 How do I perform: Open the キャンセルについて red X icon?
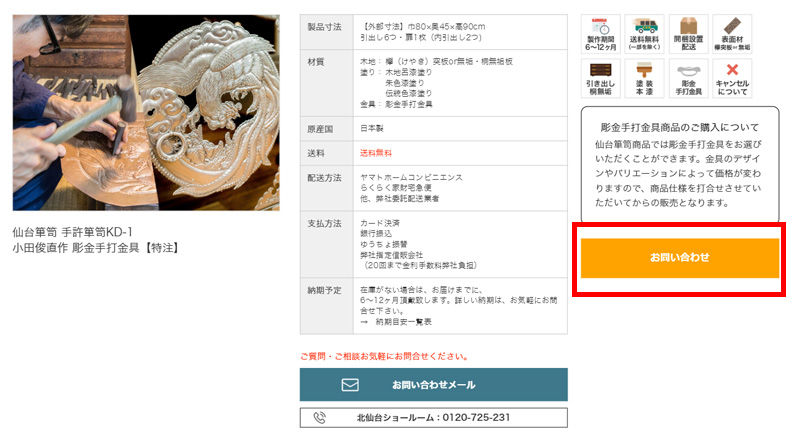tap(732, 78)
